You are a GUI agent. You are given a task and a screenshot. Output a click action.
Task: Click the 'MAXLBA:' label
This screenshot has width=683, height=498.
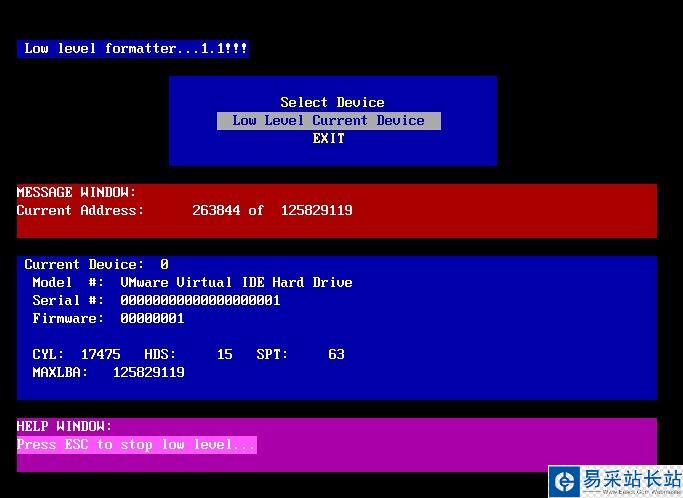click(x=60, y=373)
